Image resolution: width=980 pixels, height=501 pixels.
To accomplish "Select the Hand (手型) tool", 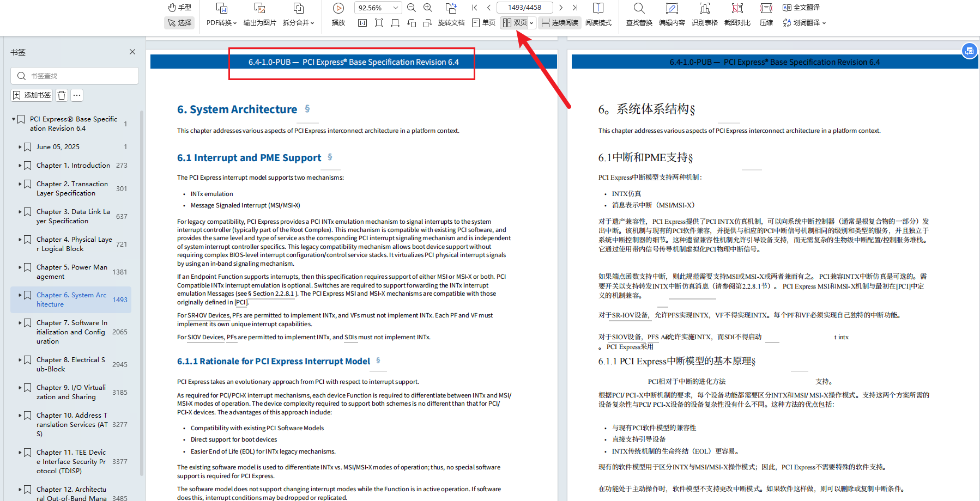I will click(179, 8).
